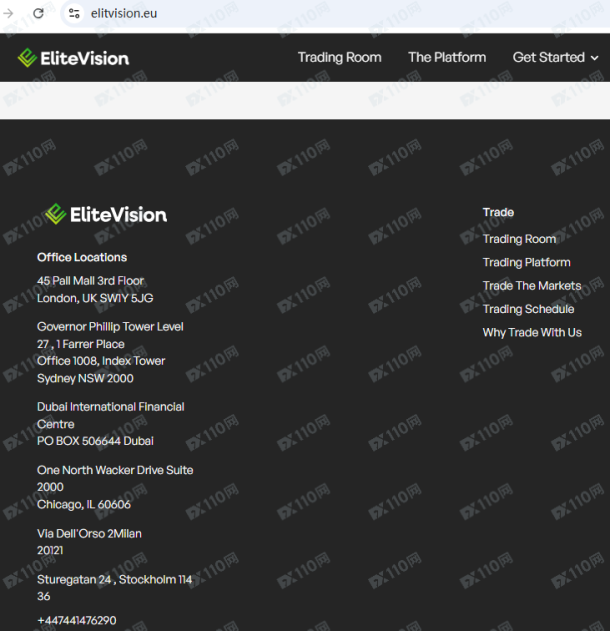Click the browser forward arrow
The height and width of the screenshot is (631, 610).
tap(10, 14)
